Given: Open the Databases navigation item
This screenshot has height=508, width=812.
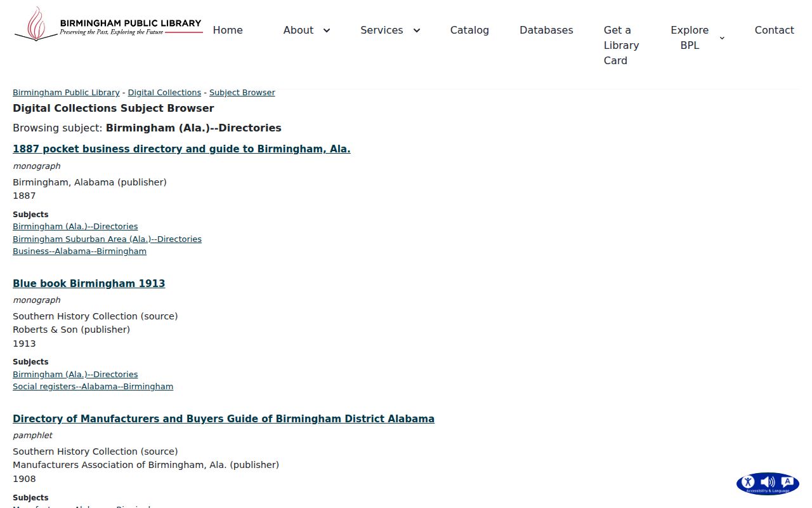Looking at the screenshot, I should tap(546, 30).
